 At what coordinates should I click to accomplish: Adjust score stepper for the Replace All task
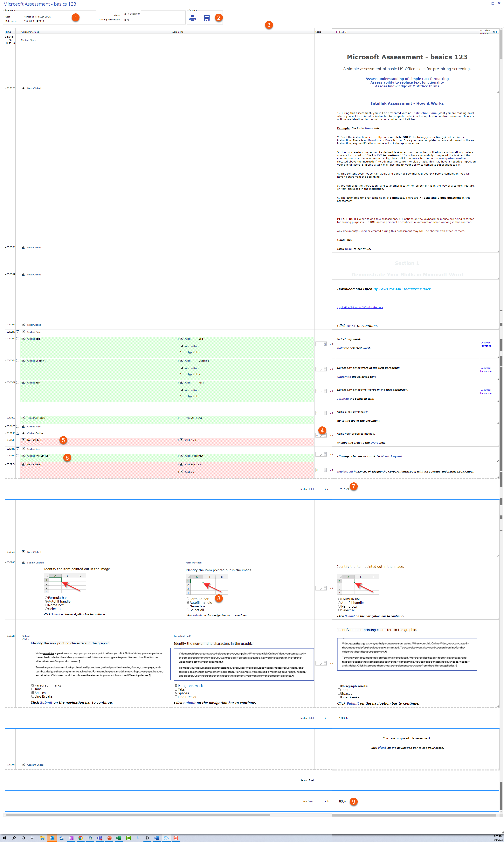[325, 470]
